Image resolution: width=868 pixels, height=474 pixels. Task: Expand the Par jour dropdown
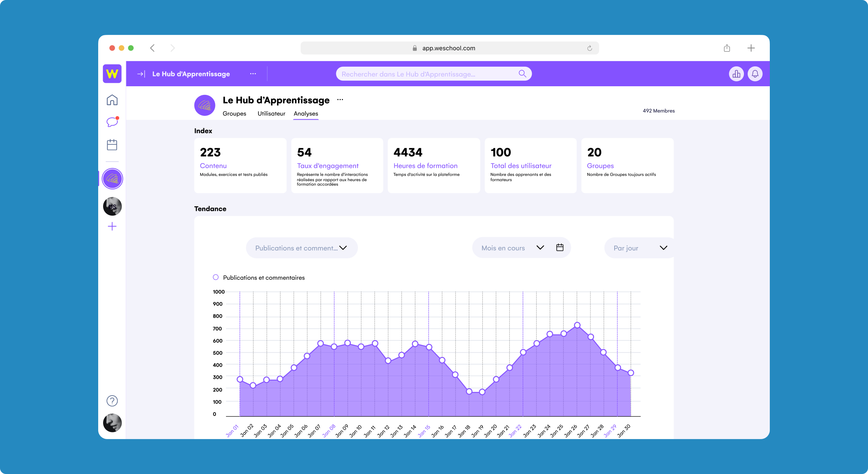pos(639,248)
